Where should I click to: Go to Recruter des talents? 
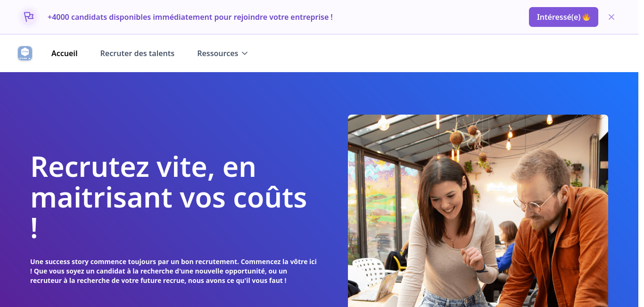pyautogui.click(x=137, y=53)
